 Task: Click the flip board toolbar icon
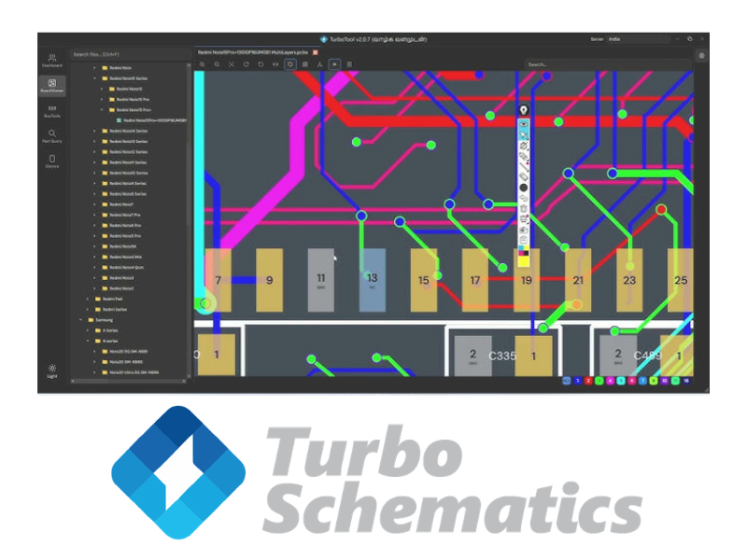pyautogui.click(x=275, y=64)
